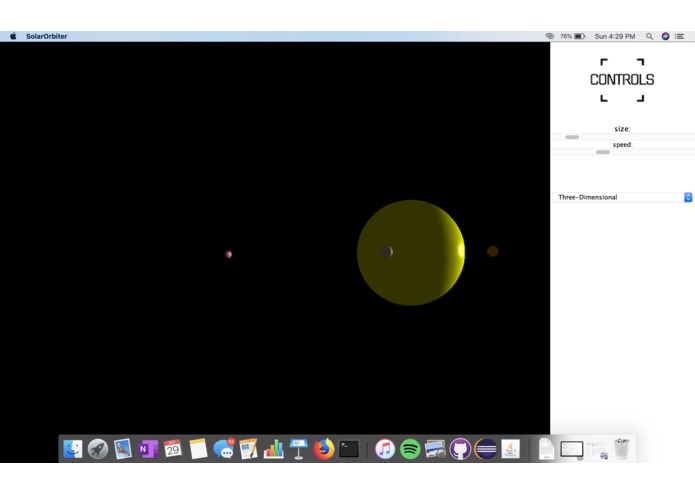
Task: Open Launchpad rocket icon in dock
Action: [x=98, y=449]
